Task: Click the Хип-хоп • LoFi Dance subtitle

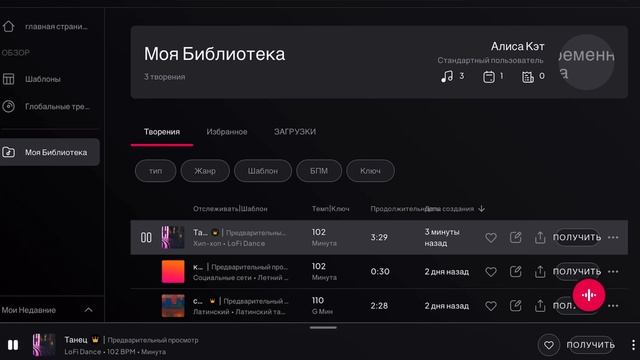Action: pos(229,243)
